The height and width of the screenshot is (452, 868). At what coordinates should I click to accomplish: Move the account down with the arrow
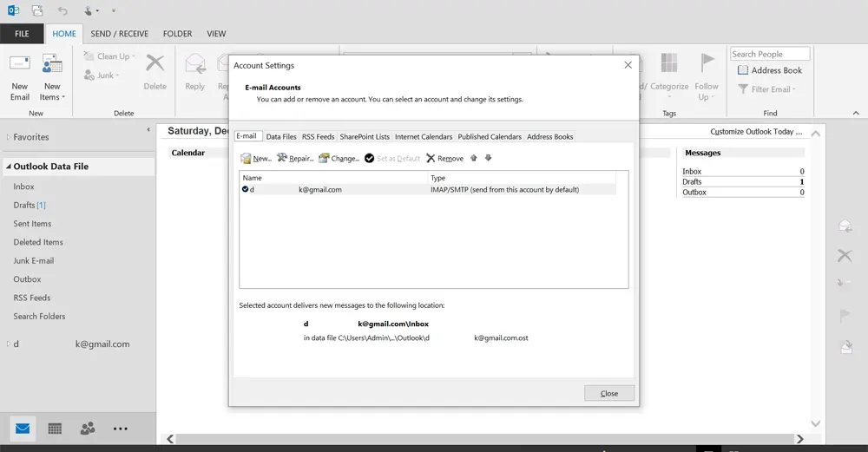click(x=488, y=158)
